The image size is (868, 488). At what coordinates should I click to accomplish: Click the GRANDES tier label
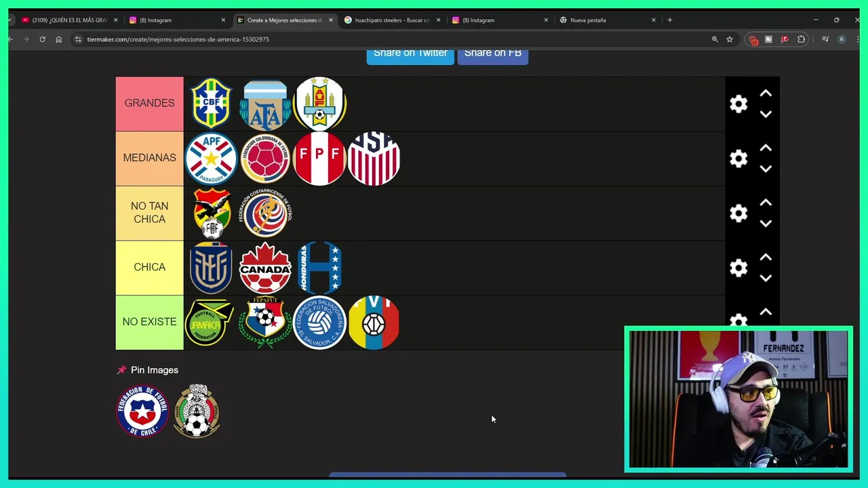pyautogui.click(x=149, y=104)
